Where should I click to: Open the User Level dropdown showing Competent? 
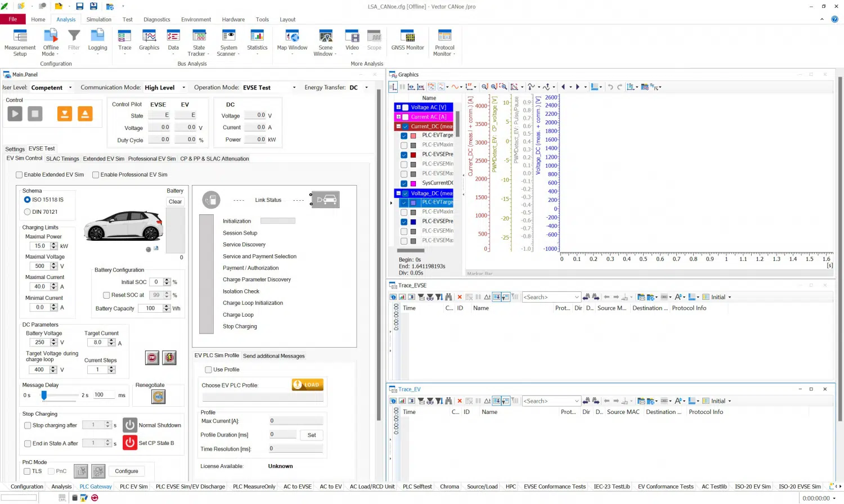[x=69, y=87]
